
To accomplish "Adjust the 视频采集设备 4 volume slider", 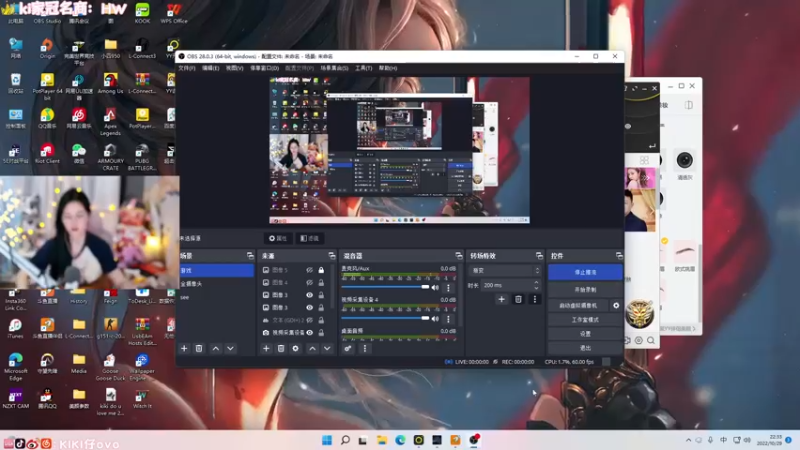I will click(x=385, y=318).
